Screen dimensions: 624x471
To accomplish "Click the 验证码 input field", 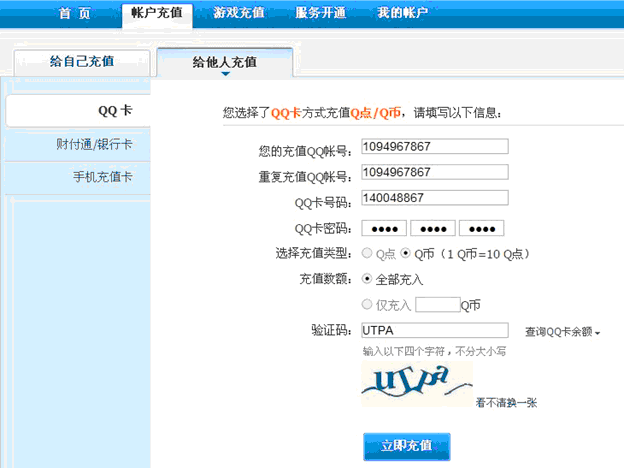I will [435, 330].
